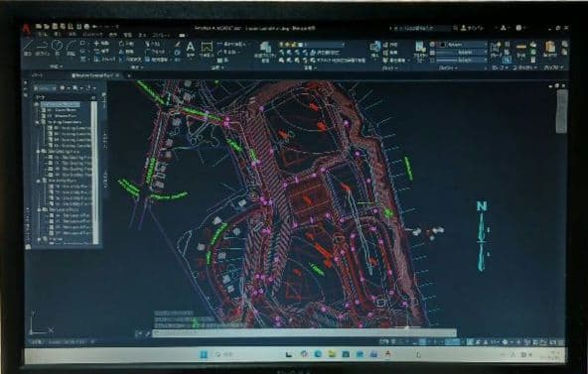Click the Match Properties icon

[x=420, y=51]
